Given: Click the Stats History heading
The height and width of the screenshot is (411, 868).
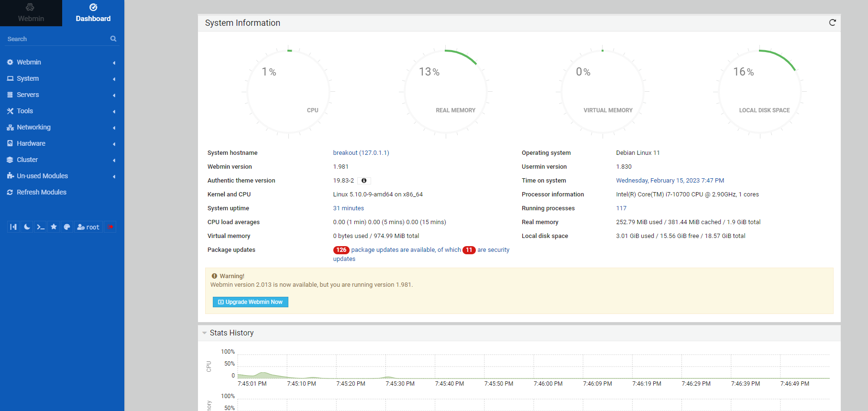Looking at the screenshot, I should pyautogui.click(x=231, y=333).
